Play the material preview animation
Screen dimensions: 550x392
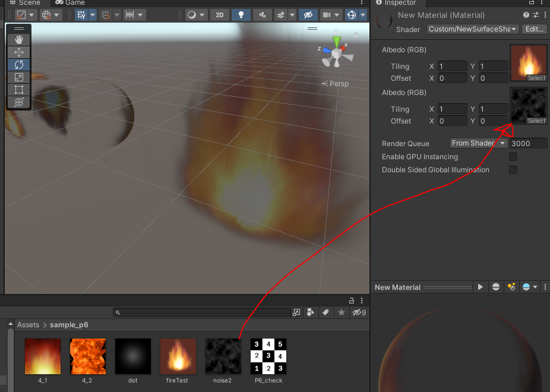point(480,287)
